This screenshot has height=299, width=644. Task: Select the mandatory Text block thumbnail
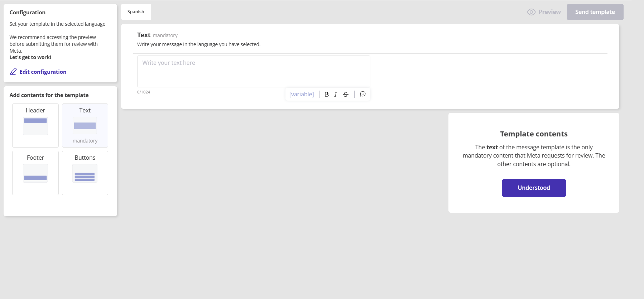point(85,126)
